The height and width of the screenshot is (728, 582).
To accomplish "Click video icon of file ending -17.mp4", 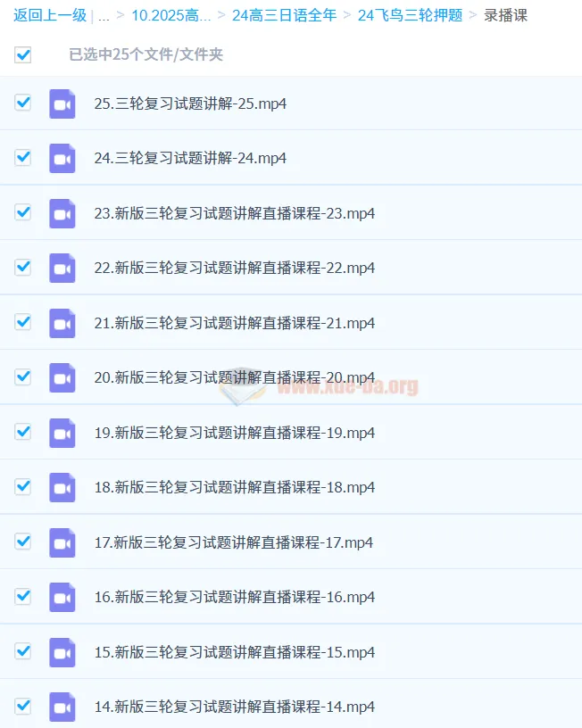I will tap(62, 542).
